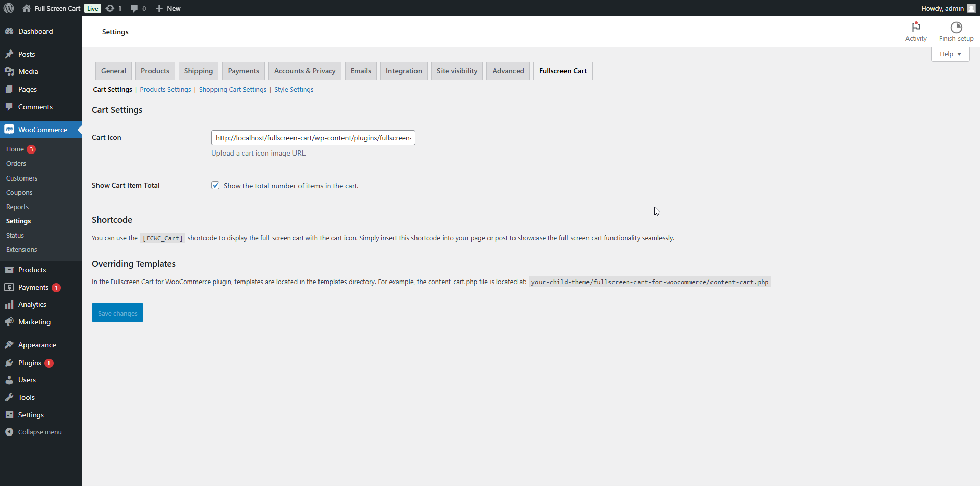Screen dimensions: 980x486
Task: Open the Payments settings tab
Action: click(x=243, y=71)
